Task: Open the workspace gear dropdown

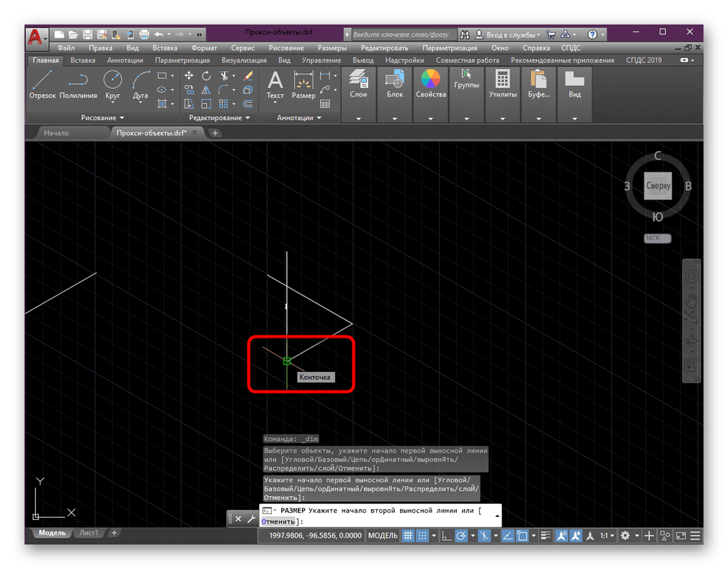Action: click(637, 535)
